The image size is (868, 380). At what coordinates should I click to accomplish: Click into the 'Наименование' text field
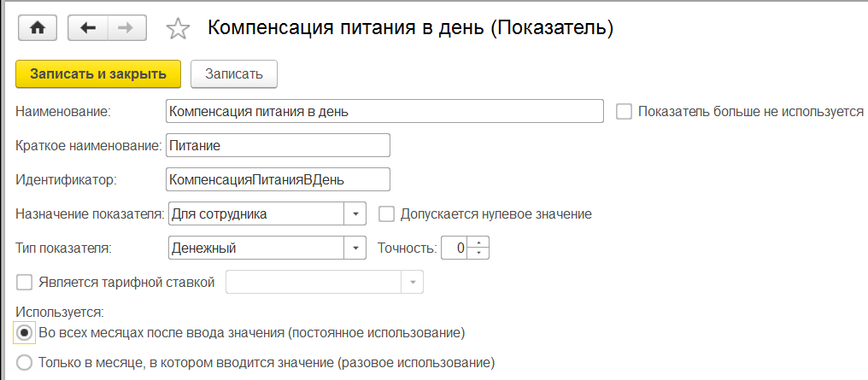384,111
